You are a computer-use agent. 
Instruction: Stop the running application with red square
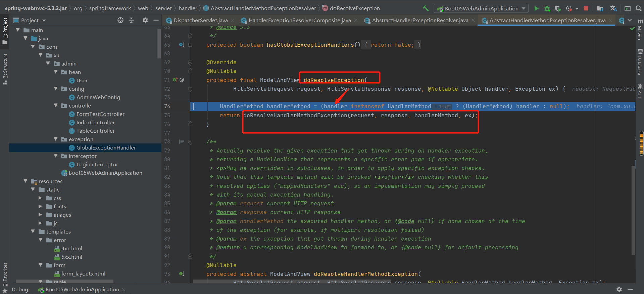click(586, 8)
